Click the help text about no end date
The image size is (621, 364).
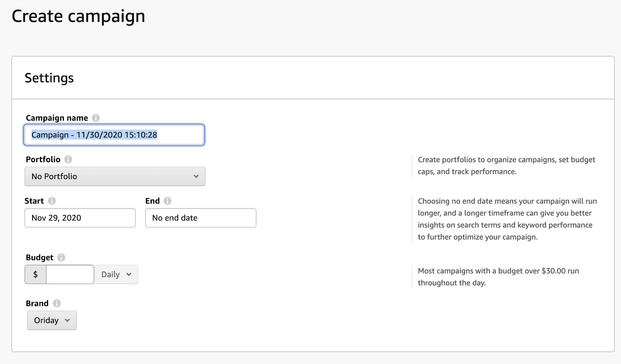click(507, 219)
